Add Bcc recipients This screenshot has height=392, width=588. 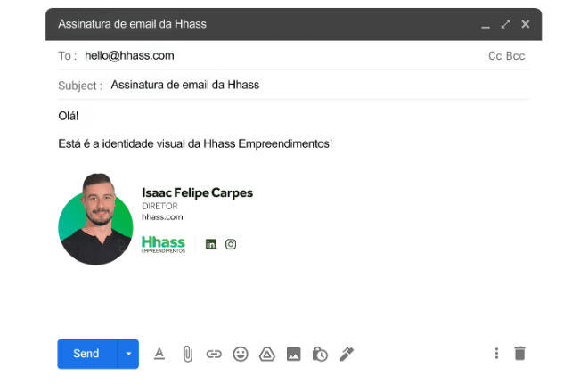(x=516, y=56)
